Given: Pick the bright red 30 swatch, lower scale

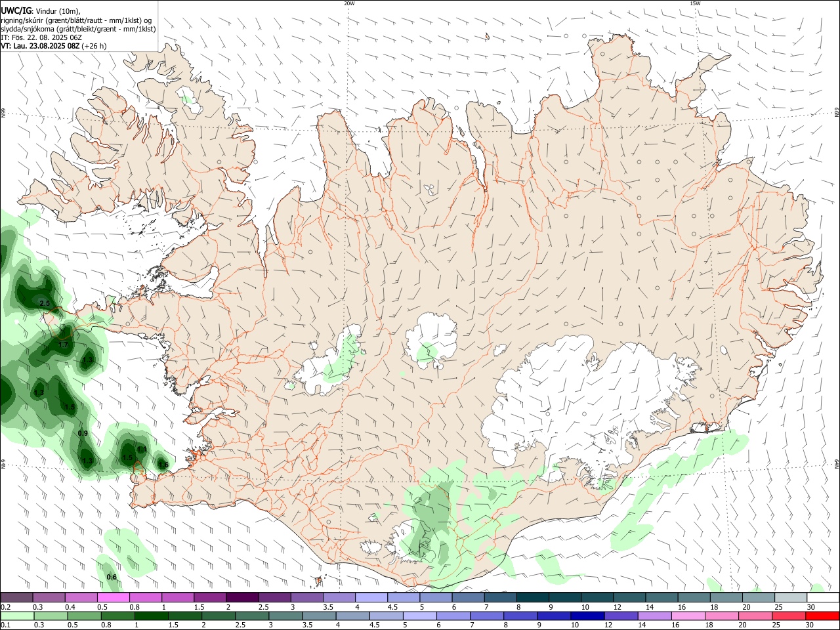Looking at the screenshot, I should [822, 616].
